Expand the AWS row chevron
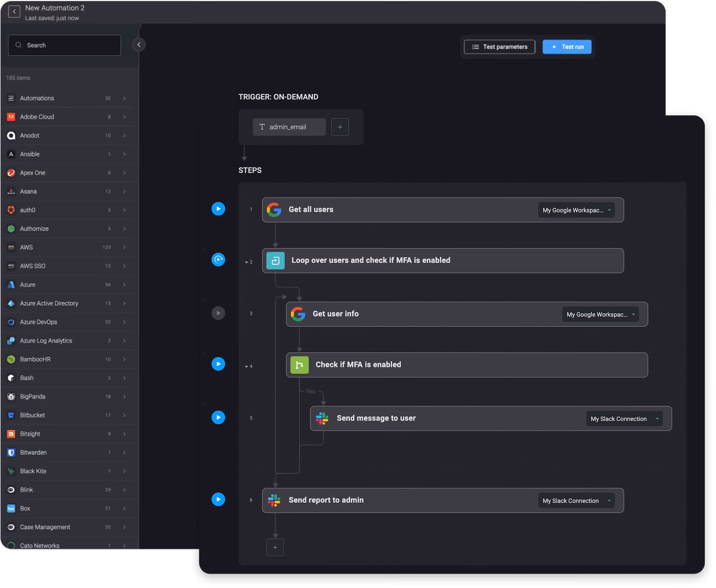 [x=124, y=247]
